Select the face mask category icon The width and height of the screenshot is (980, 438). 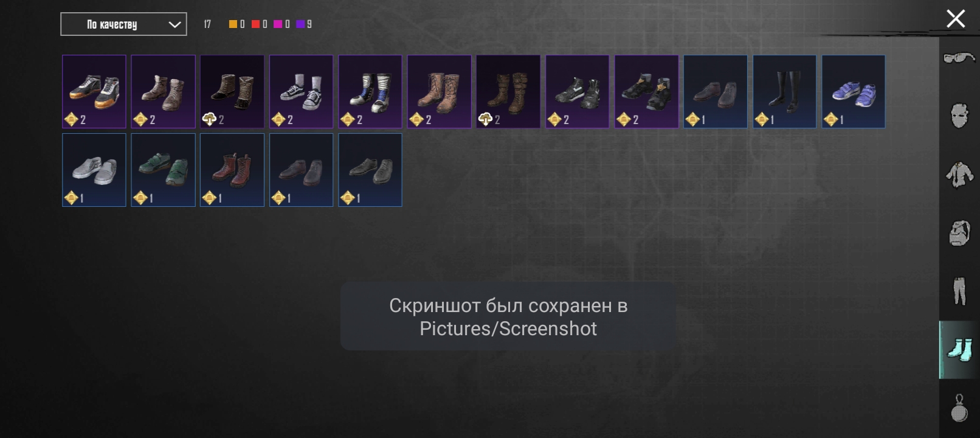point(959,116)
